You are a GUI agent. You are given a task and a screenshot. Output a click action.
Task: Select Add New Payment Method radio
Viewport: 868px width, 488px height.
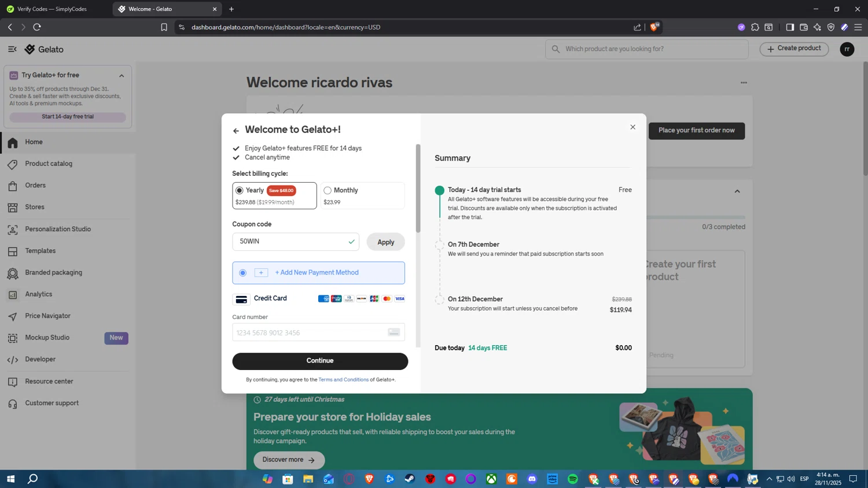tap(242, 273)
